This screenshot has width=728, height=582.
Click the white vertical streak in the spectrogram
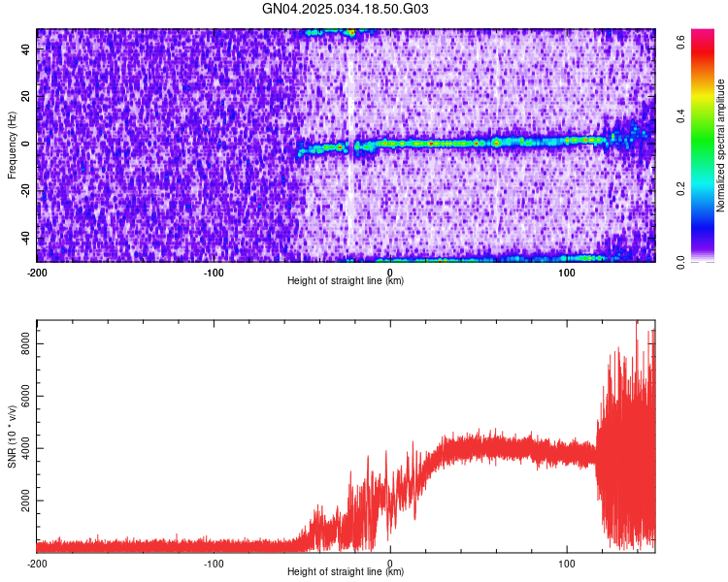coord(350,140)
